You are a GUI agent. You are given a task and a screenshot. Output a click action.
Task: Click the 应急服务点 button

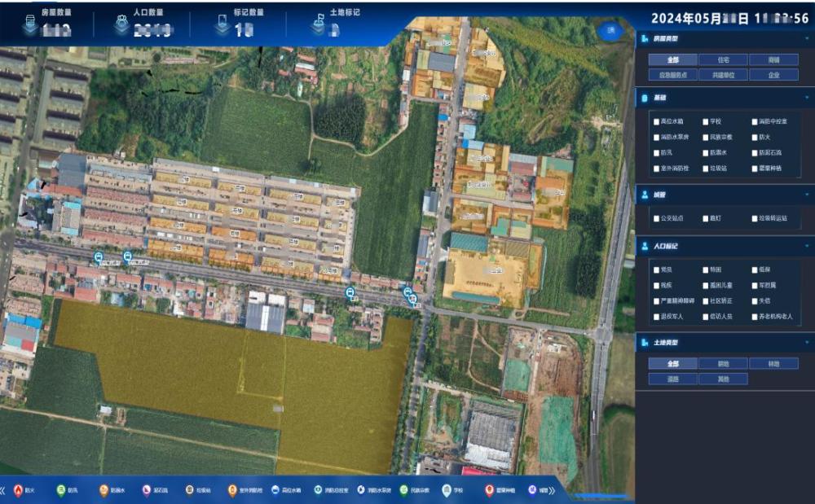[x=673, y=75]
